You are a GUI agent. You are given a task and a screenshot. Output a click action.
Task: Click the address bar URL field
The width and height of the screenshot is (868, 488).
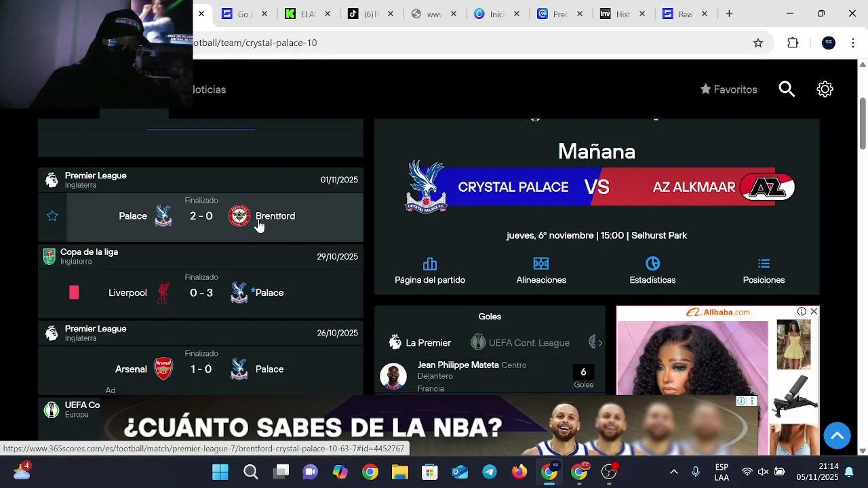coord(468,43)
